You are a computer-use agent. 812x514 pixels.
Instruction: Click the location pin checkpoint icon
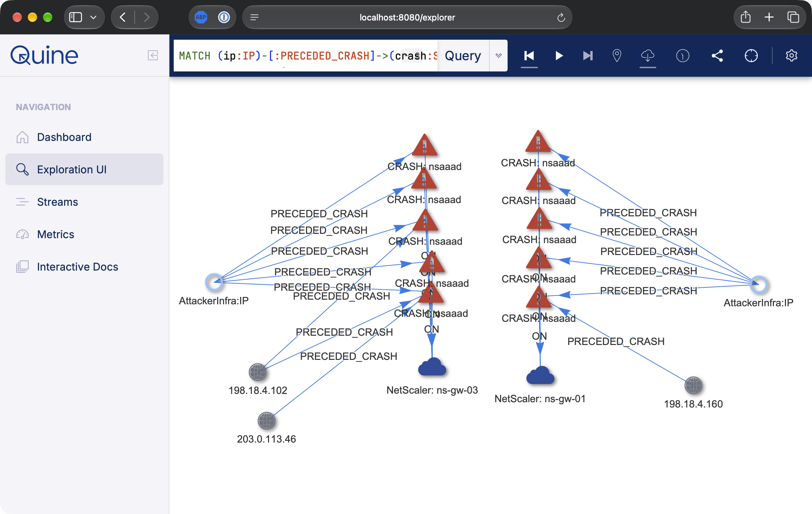coord(617,56)
